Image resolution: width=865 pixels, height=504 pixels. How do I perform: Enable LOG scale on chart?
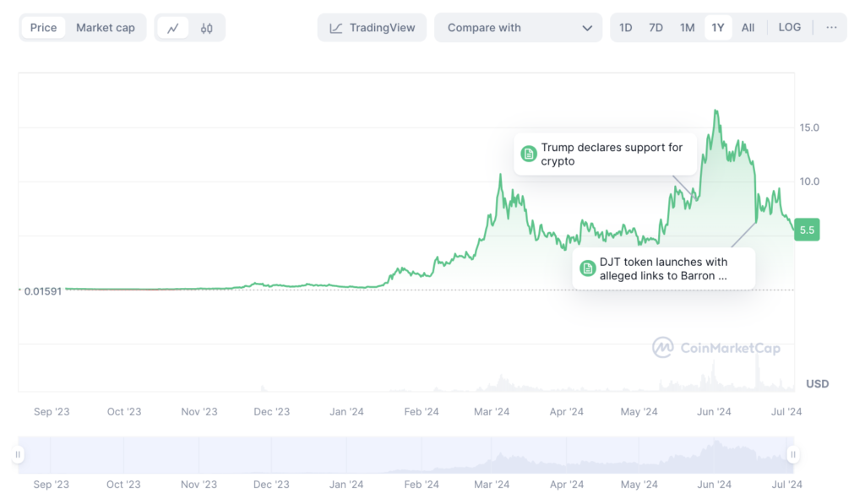pos(790,28)
